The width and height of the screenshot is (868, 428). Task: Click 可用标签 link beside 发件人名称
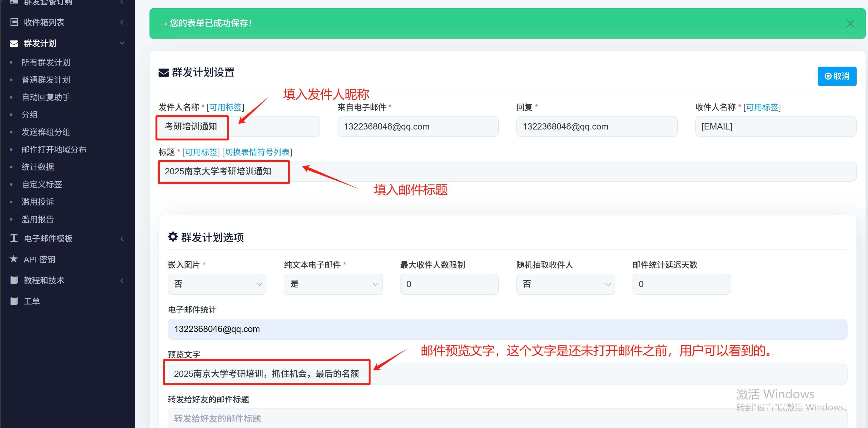(x=225, y=107)
